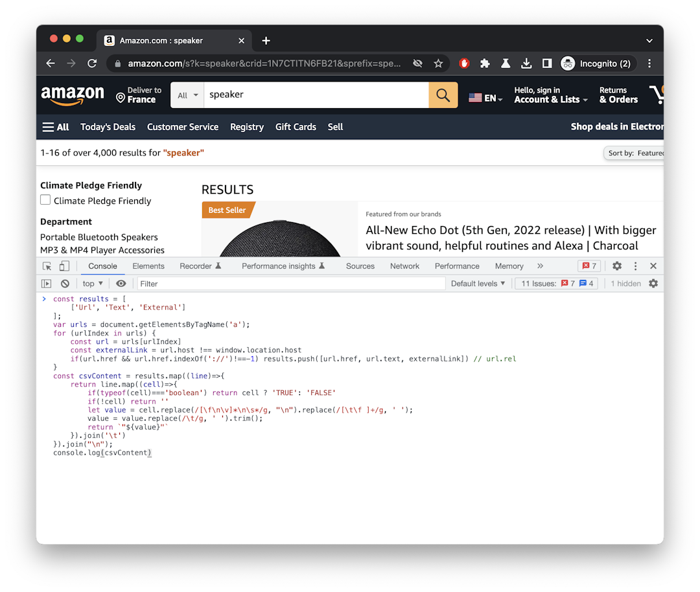Switch to the Elements tab in DevTools
This screenshot has height=592, width=700.
pyautogui.click(x=148, y=266)
